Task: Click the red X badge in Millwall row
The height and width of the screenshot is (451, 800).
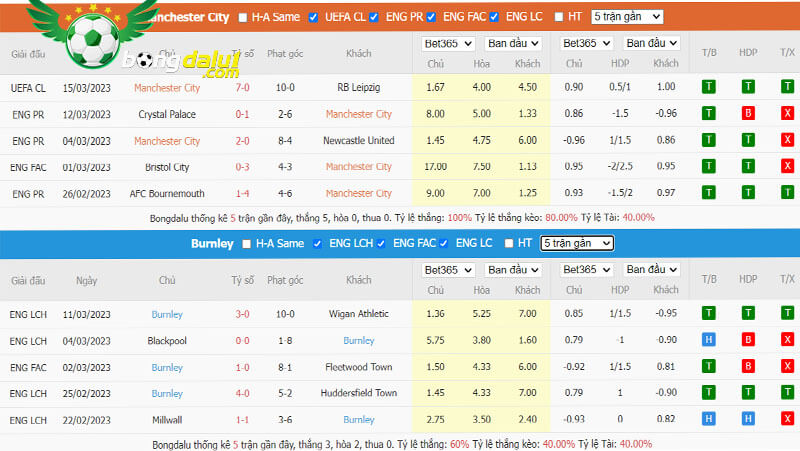Action: click(x=787, y=419)
